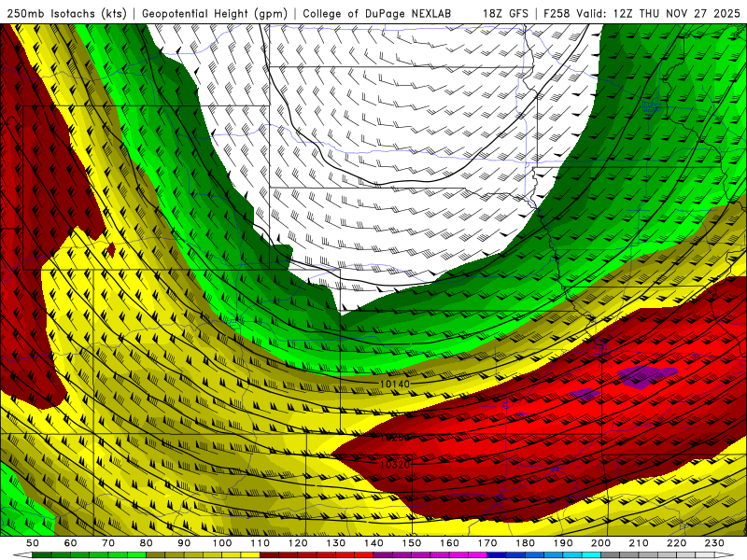Click the royal blue swatch right of 170

497,555
